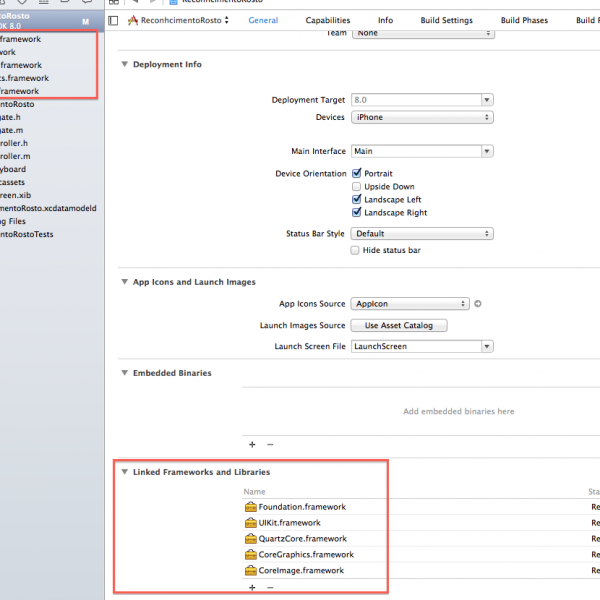Remove linked framework with minus button
This screenshot has width=600, height=600.
[270, 587]
